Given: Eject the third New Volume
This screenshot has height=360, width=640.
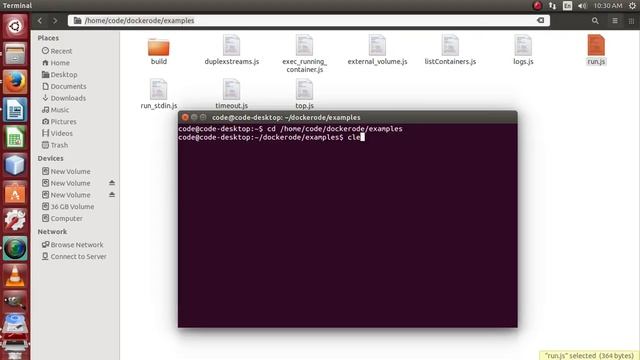Looking at the screenshot, I should click(x=112, y=195).
